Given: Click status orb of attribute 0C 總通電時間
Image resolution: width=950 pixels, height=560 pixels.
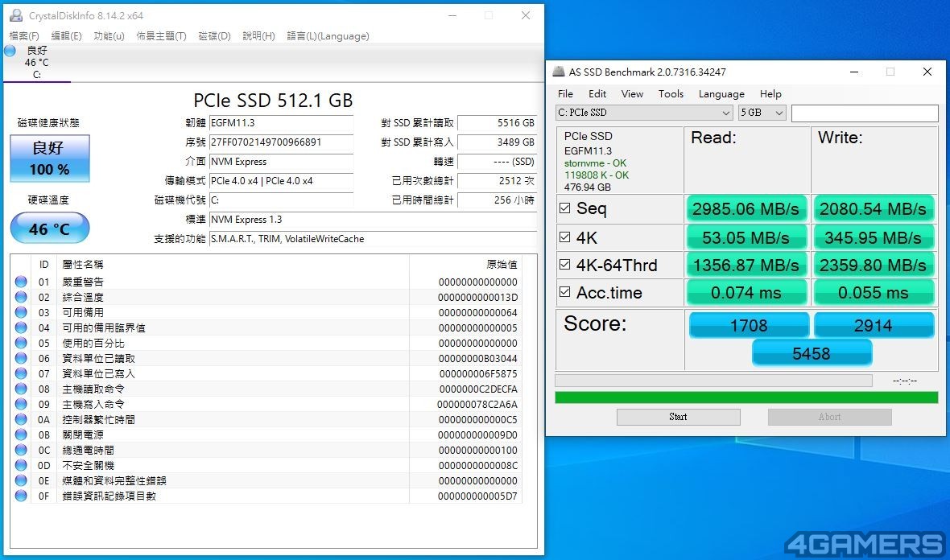Looking at the screenshot, I should (21, 450).
